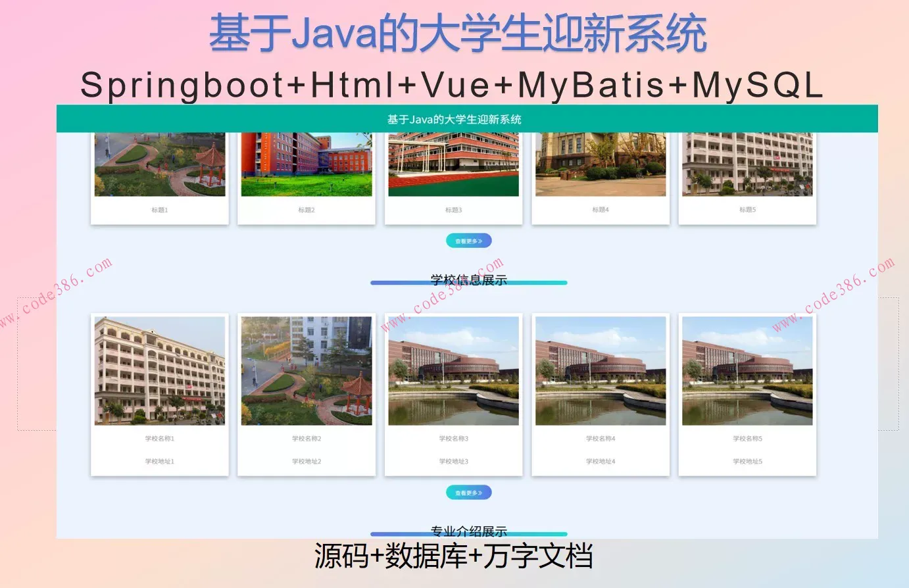The image size is (909, 588).
Task: Click the 学校地址2 address text
Action: point(307,462)
